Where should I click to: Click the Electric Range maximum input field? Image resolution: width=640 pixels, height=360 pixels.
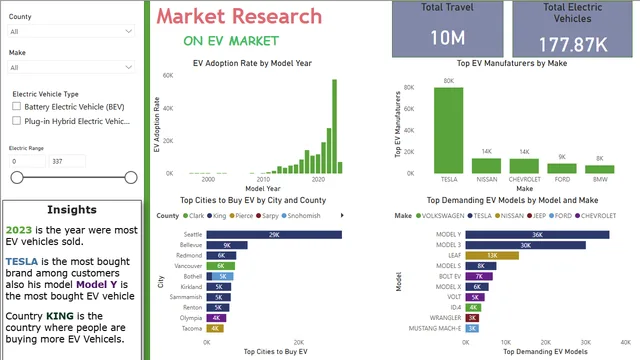click(x=67, y=161)
